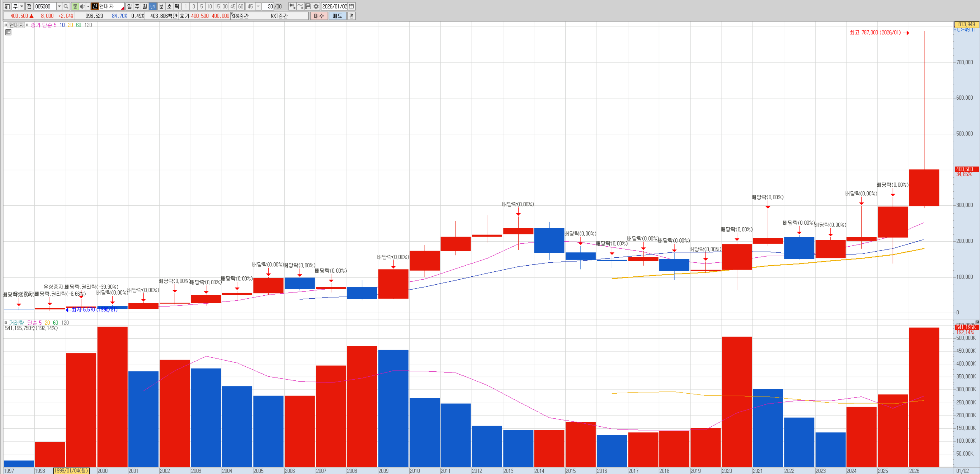980x474 pixels.
Task: Switch to 주 (weekly) period beside 일
Action: [x=137, y=6]
